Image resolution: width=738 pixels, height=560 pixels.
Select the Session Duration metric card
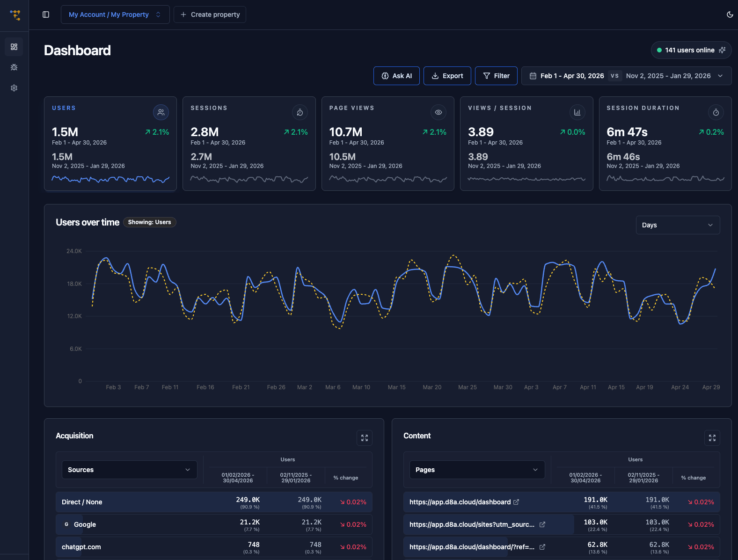coord(665,144)
